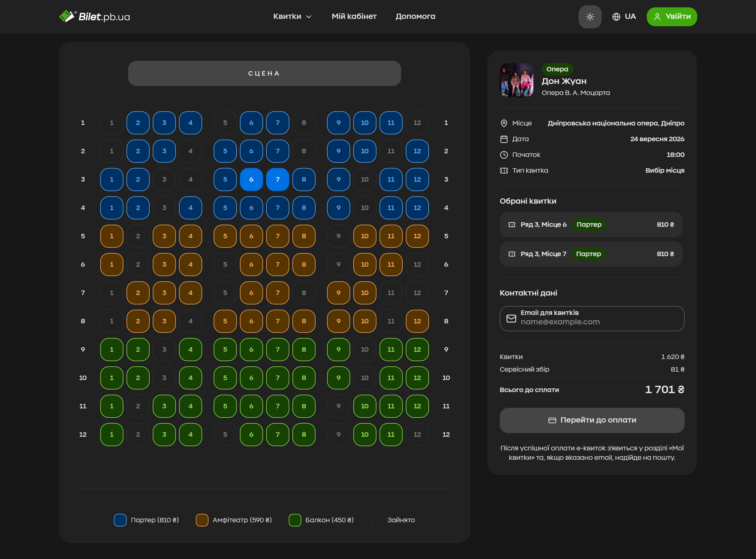Click the Тип квитка ticket icon

coord(504,171)
